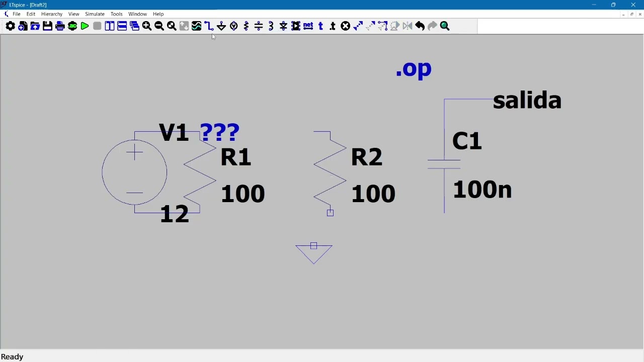The width and height of the screenshot is (644, 362).
Task: Select the delete tool icon
Action: [x=345, y=26]
